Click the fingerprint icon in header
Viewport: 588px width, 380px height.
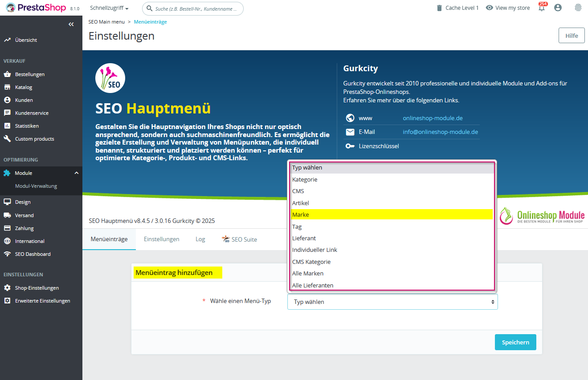pos(578,8)
